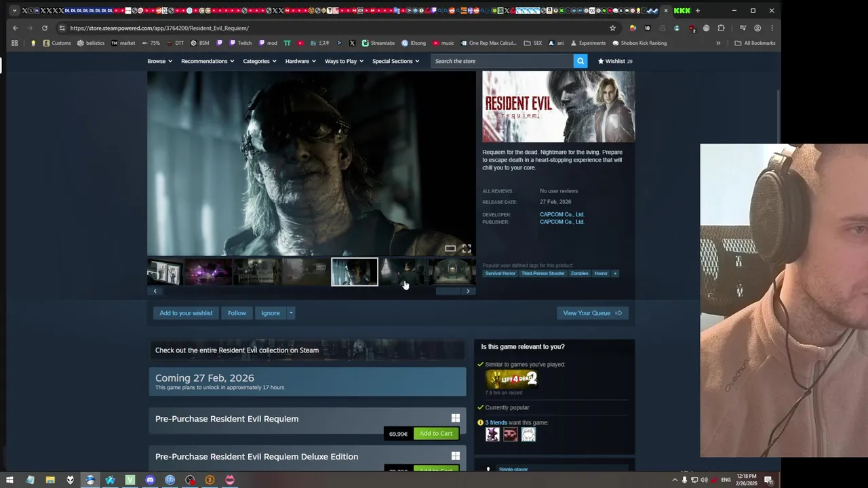Open the CAPCOM developer link
Screen dimensions: 868x488
pos(561,214)
